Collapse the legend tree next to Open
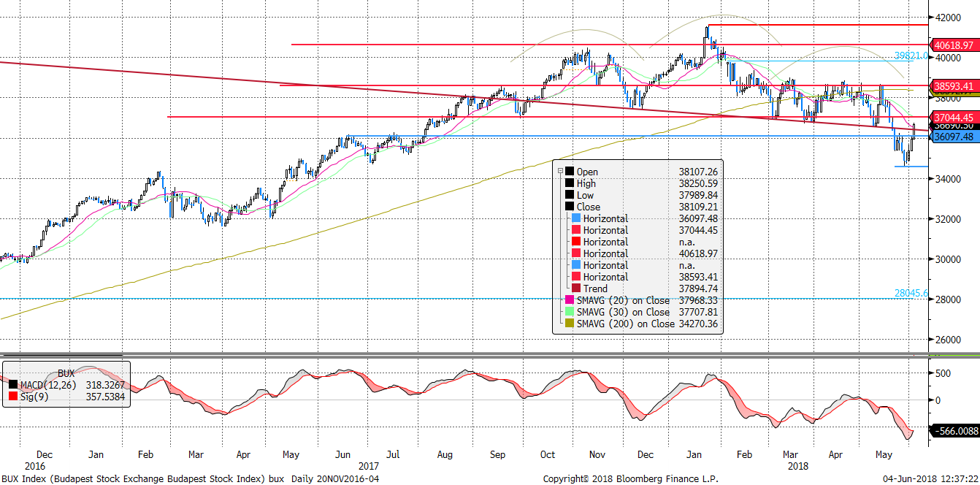 click(559, 172)
